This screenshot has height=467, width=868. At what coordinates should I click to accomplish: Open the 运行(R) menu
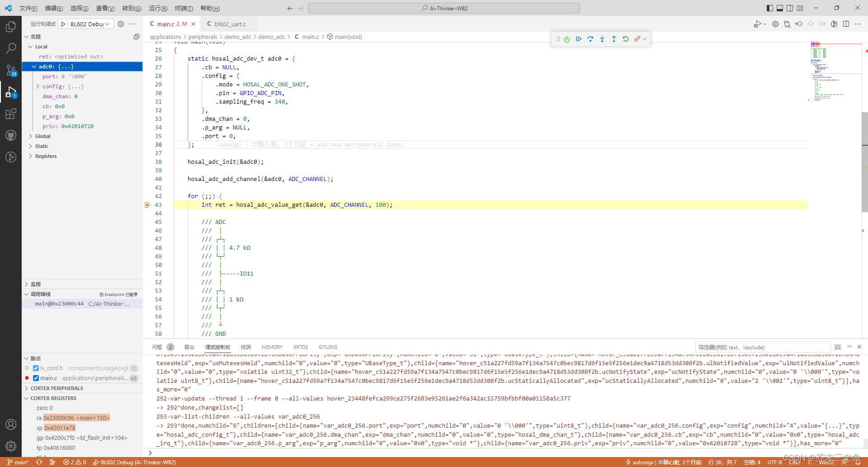pyautogui.click(x=158, y=8)
